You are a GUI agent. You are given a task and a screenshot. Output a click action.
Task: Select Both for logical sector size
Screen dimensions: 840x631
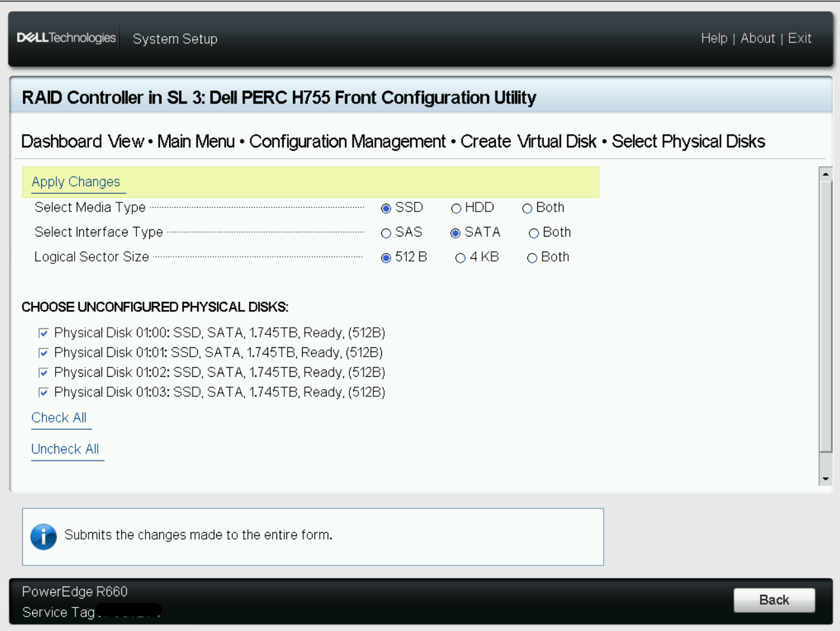click(532, 258)
